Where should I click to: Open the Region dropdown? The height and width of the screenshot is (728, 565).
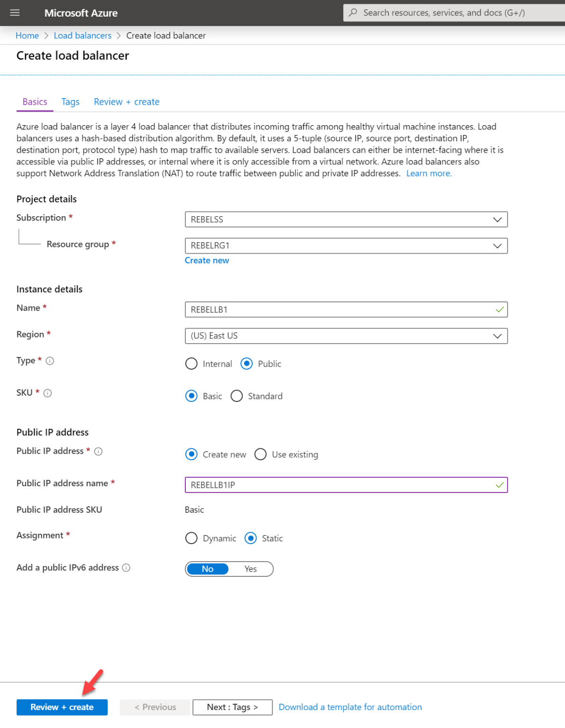pyautogui.click(x=497, y=336)
